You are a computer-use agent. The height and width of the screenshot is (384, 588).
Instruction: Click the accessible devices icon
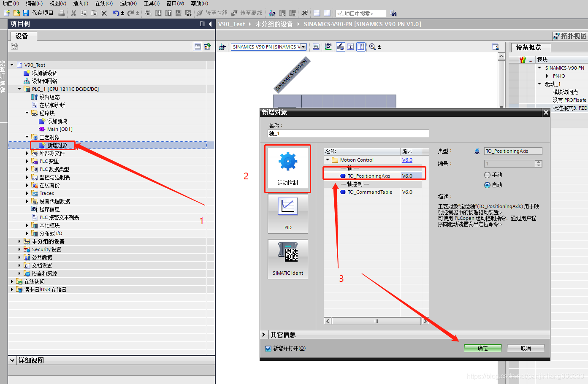pyautogui.click(x=272, y=13)
